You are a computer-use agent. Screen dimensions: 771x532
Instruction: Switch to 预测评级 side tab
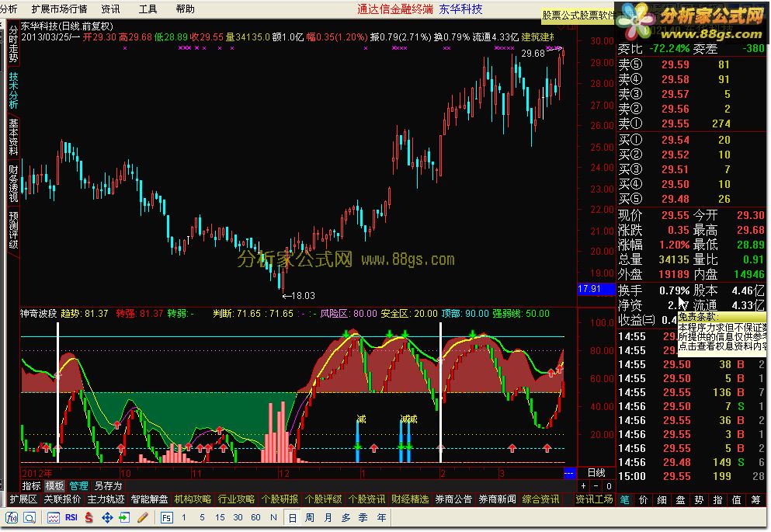tap(13, 230)
